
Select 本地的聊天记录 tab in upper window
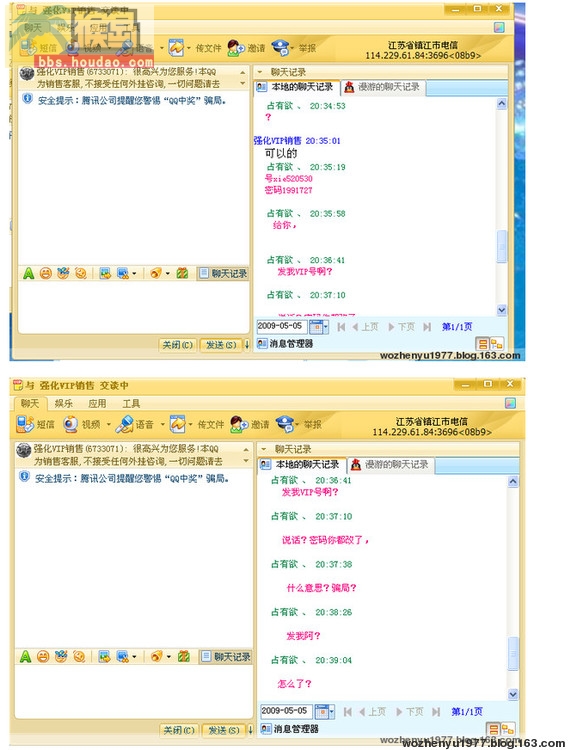point(296,87)
